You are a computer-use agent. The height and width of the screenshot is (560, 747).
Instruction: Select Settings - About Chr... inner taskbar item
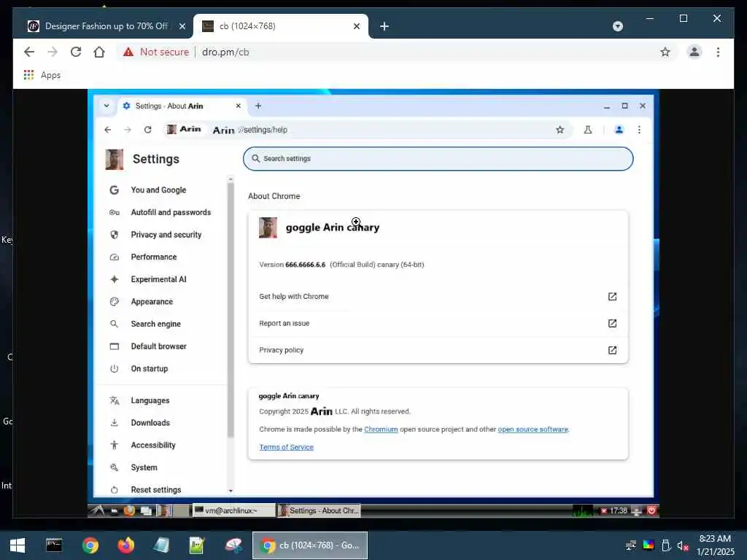pos(319,510)
